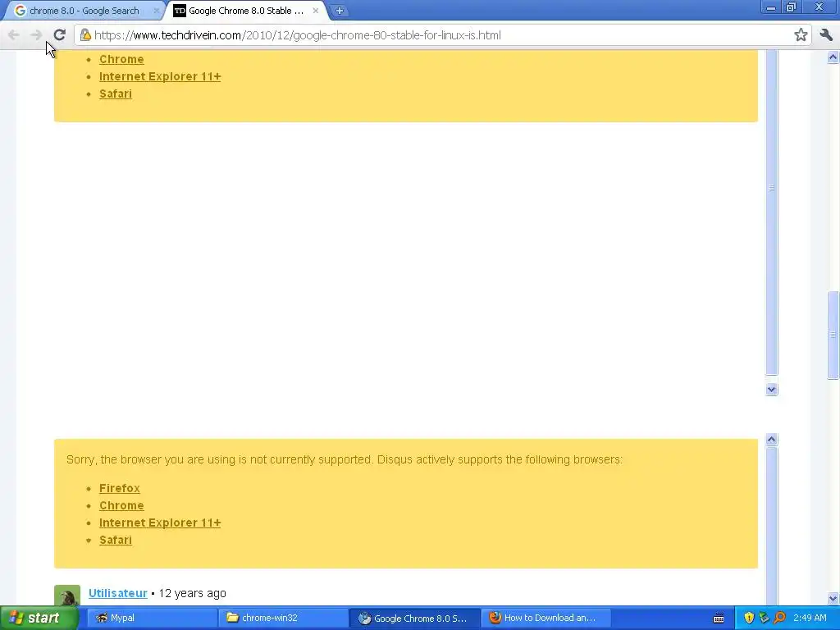Click the main page scroll-down arrow
Viewport: 840px width, 630px height.
point(833,598)
